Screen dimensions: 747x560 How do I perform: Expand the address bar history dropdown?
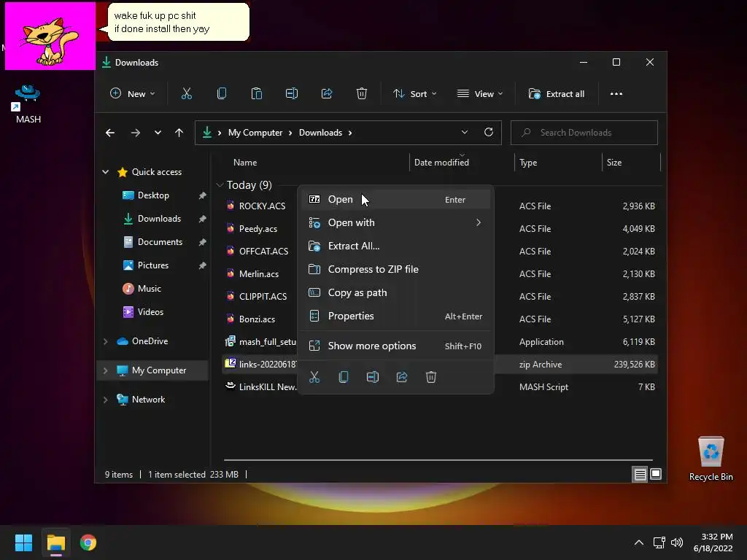(x=465, y=133)
